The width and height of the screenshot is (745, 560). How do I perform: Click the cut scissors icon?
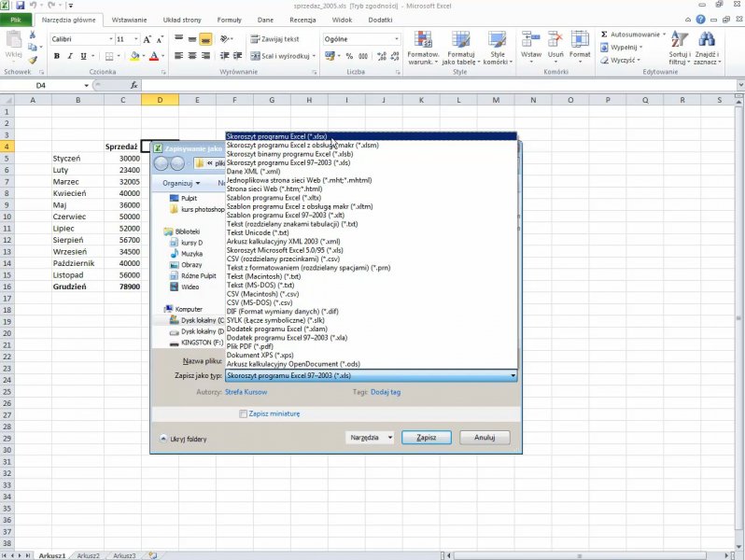tap(33, 35)
